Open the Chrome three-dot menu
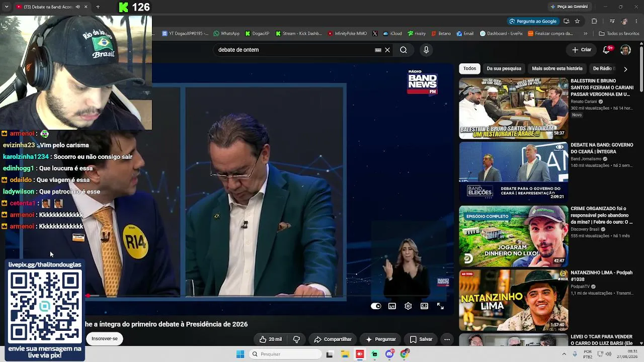This screenshot has width=644, height=362. click(637, 21)
